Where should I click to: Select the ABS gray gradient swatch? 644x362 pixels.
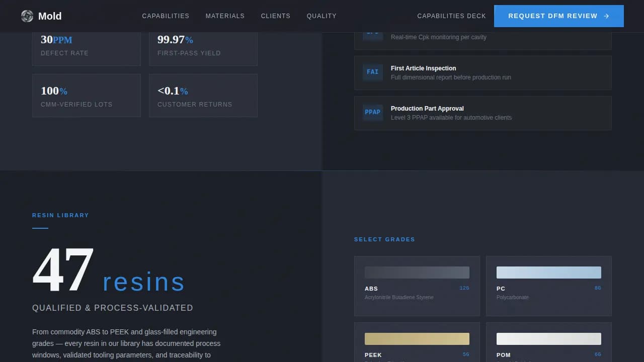[x=417, y=272]
